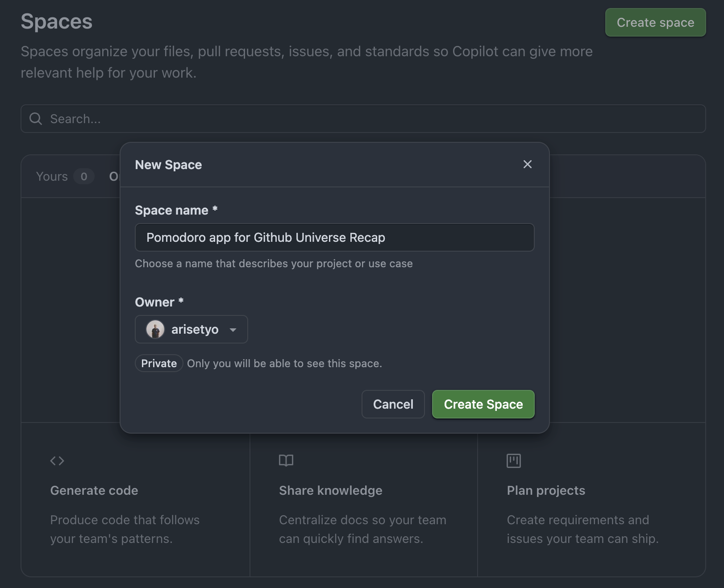Click the Plan projects project-board icon

(x=513, y=461)
